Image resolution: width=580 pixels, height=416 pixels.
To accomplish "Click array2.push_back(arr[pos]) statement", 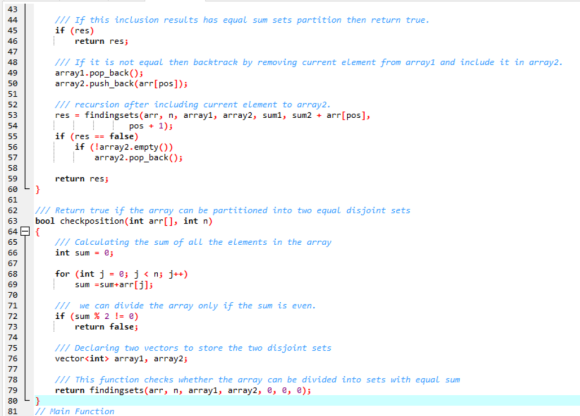I will (121, 84).
